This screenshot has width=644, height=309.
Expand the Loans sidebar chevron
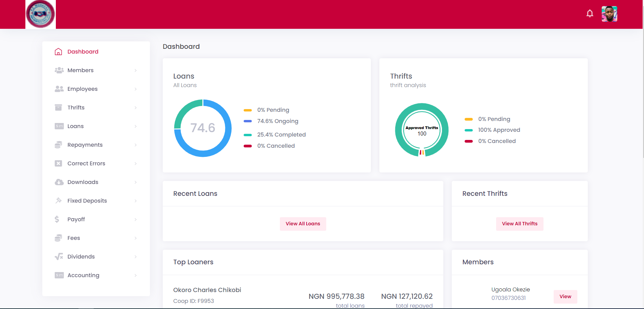pos(135,126)
